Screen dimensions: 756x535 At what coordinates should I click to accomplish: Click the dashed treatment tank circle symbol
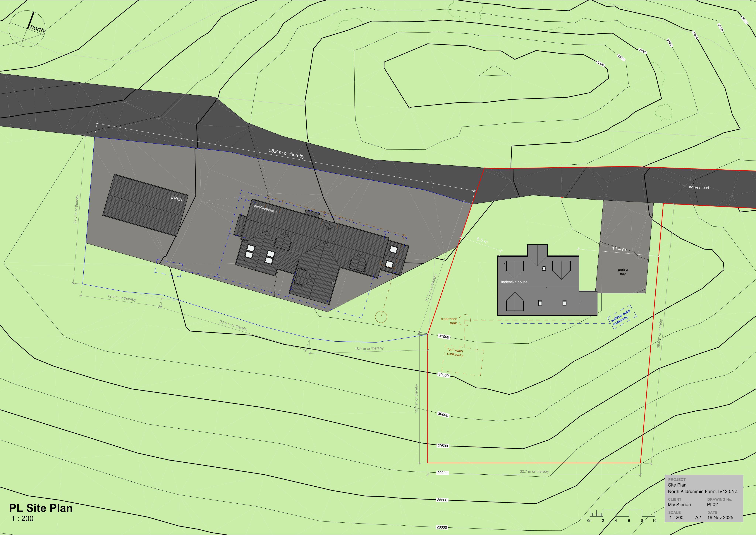pyautogui.click(x=465, y=320)
